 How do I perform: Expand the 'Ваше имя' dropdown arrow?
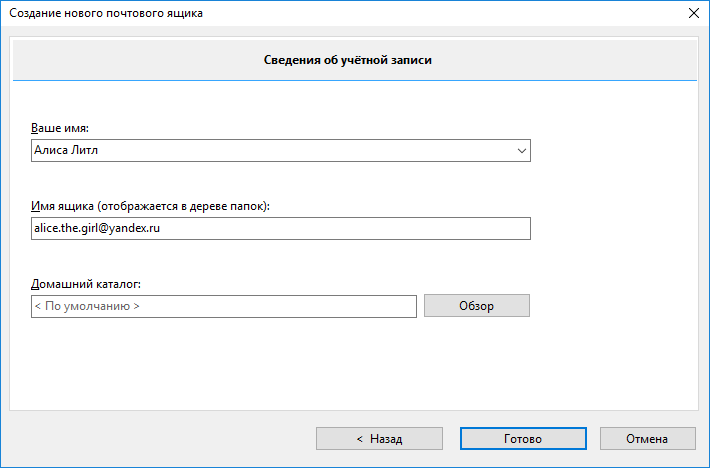click(521, 151)
